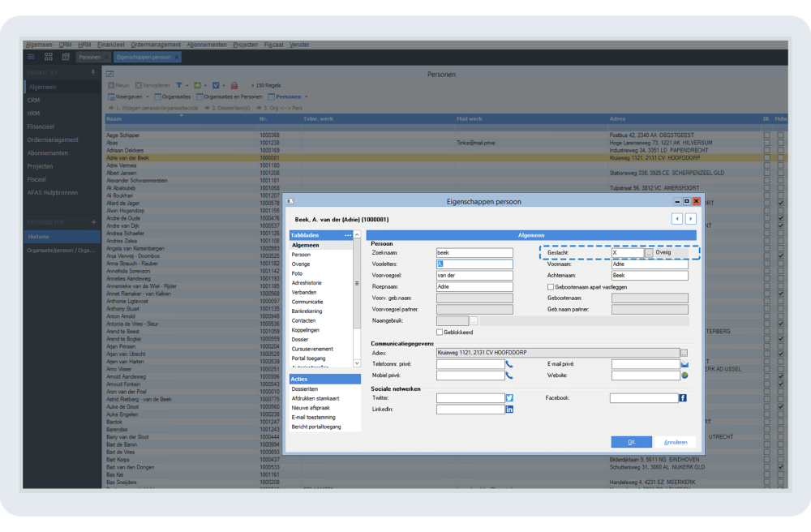Open HRM in the left sidebar
Image resolution: width=811 pixels, height=532 pixels.
pyautogui.click(x=33, y=114)
